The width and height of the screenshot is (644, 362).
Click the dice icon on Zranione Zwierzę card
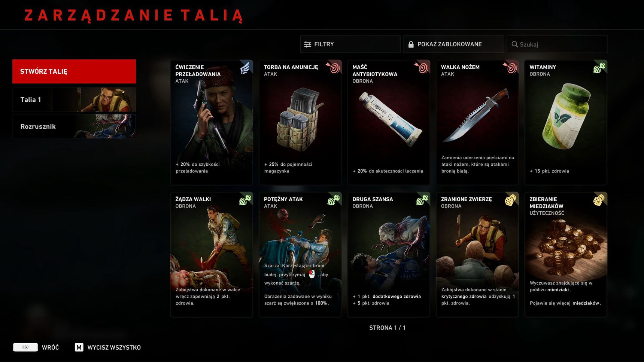(x=510, y=200)
